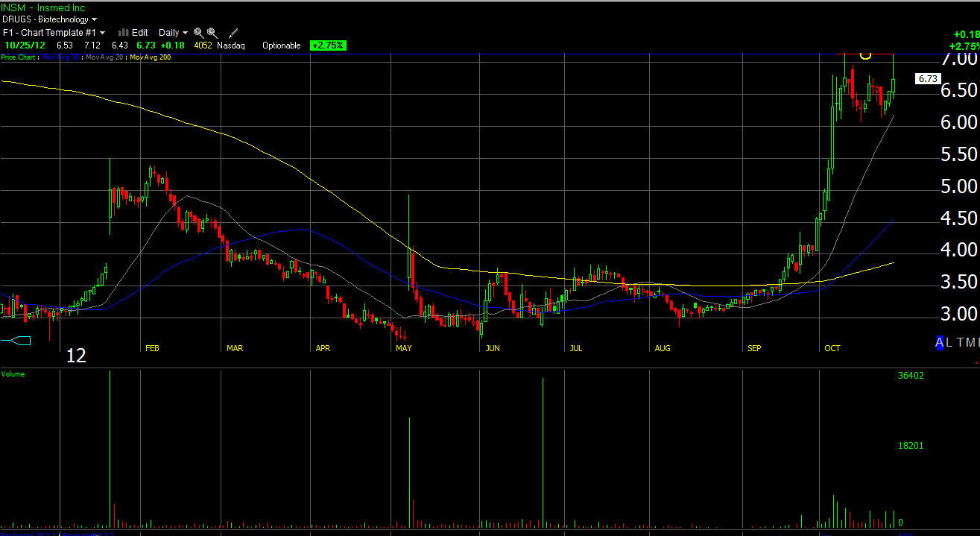Open the Daily timeframe dropdown
This screenshot has width=980, height=536.
point(173,33)
